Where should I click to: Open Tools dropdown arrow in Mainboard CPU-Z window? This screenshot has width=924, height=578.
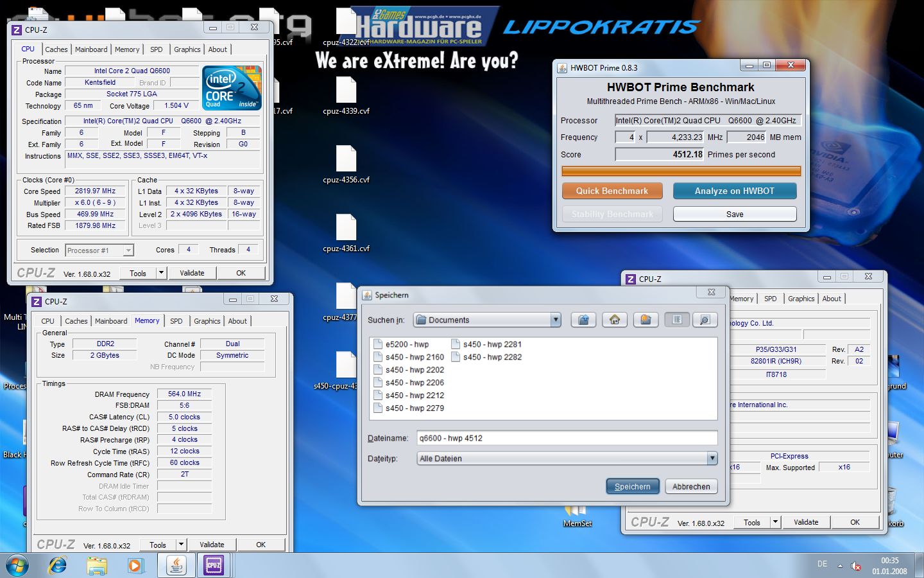(x=775, y=522)
